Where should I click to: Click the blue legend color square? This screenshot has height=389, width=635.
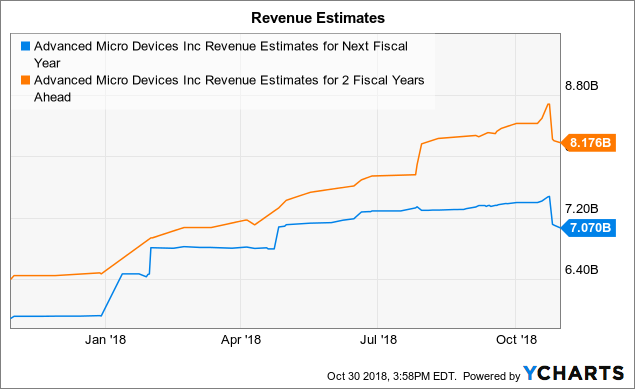(26, 46)
